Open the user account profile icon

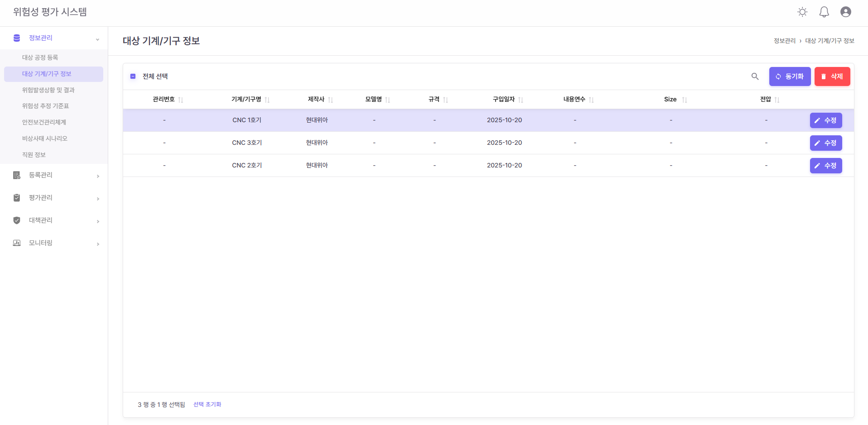click(845, 12)
